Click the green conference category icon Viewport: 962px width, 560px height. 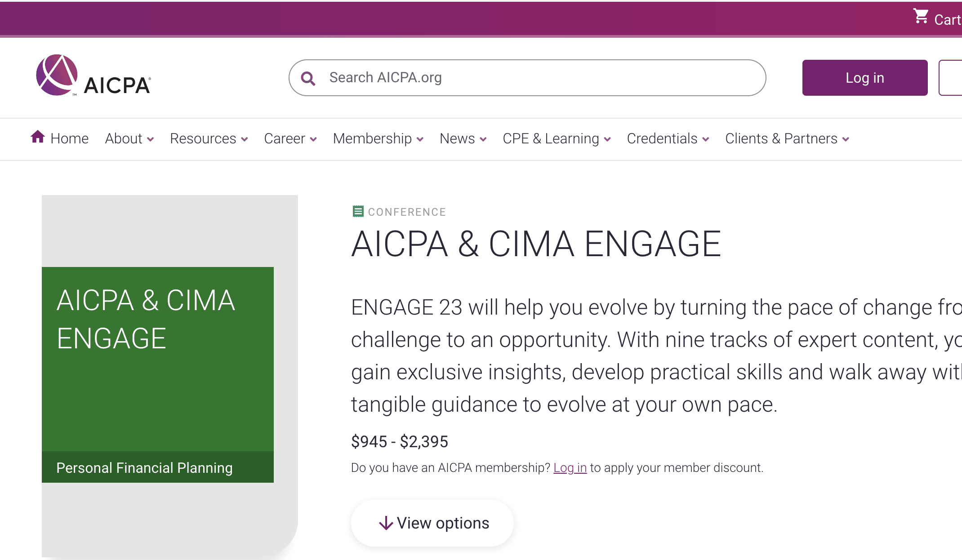pyautogui.click(x=358, y=211)
